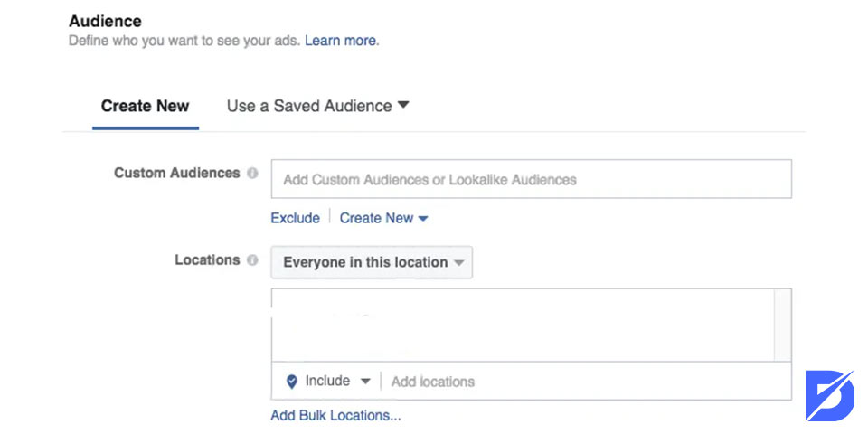The width and height of the screenshot is (868, 434).
Task: Click the Locations field label
Action: click(x=207, y=260)
